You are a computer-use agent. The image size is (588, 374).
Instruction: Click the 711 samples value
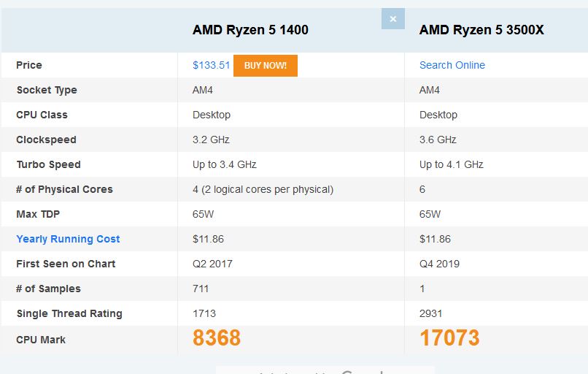click(201, 289)
